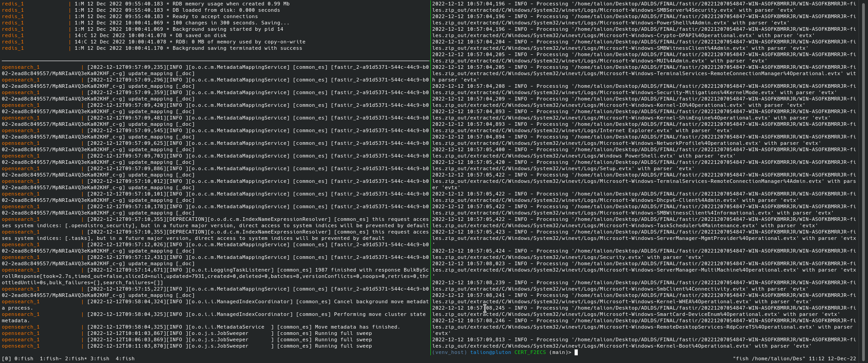868x363 pixels.
Task: Switch to tmux window 0:fish
Action: [x=24, y=358]
